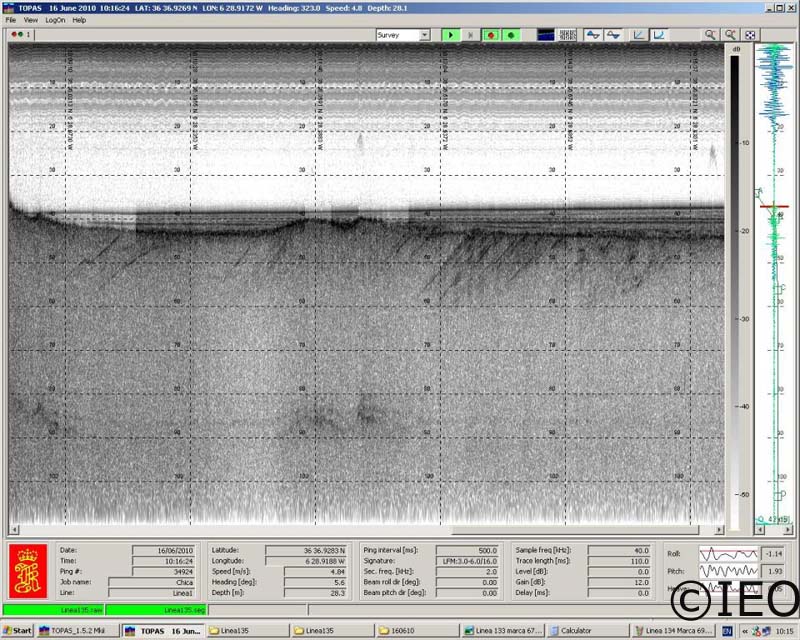This screenshot has width=800, height=640.
Task: Click the zoom in magnifier icon
Action: pyautogui.click(x=710, y=34)
